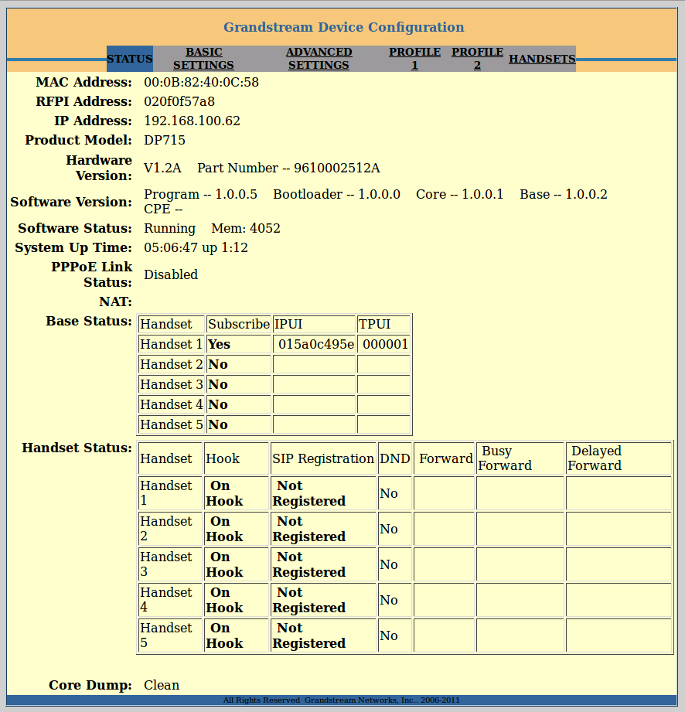Click software status Running text

point(169,228)
